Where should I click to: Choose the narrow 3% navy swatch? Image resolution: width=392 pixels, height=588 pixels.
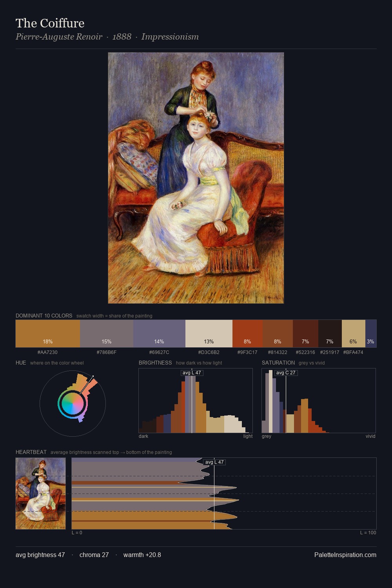371,334
